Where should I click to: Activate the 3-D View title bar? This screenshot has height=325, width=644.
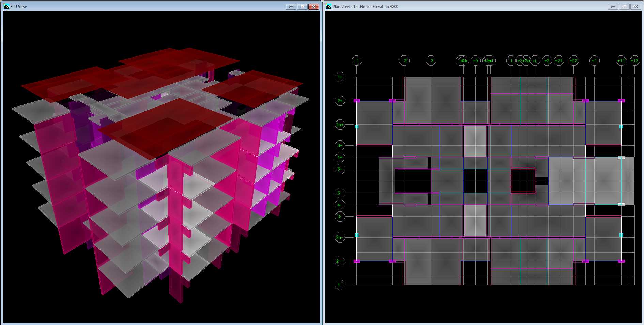pos(136,6)
